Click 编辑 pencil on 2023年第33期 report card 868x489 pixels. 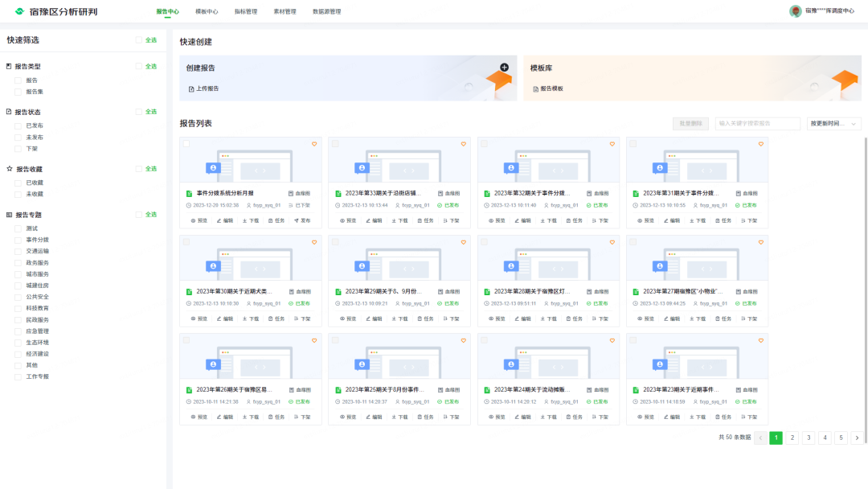[x=367, y=220]
